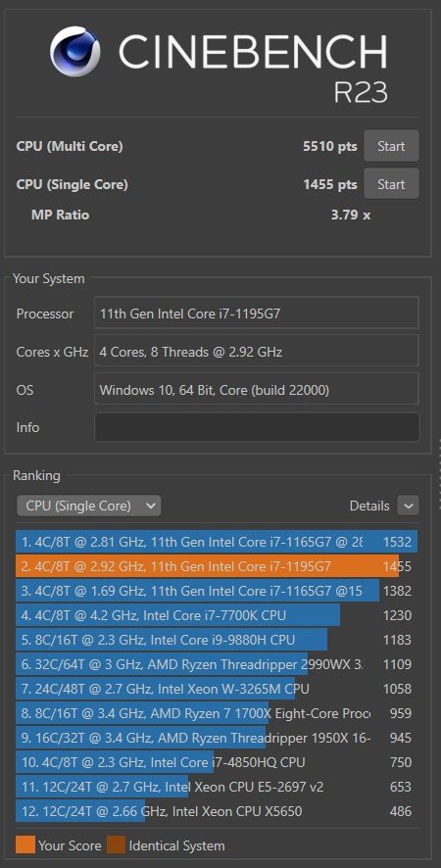Start the CPU Multi Core benchmark
This screenshot has height=868, width=441.
tap(391, 146)
